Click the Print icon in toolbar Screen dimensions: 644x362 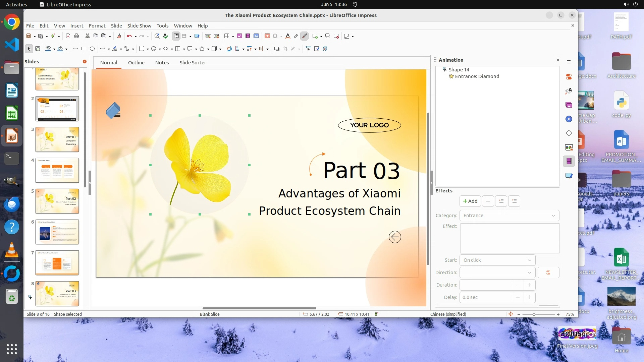(76, 36)
